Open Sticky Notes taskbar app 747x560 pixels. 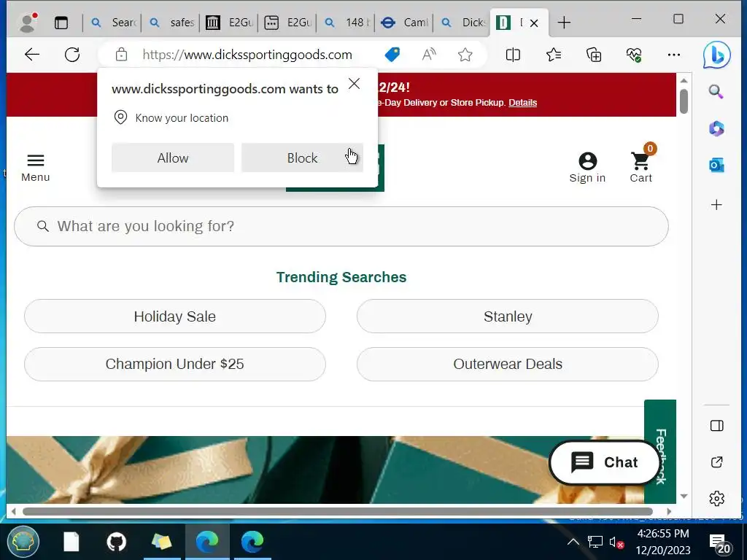point(161,542)
